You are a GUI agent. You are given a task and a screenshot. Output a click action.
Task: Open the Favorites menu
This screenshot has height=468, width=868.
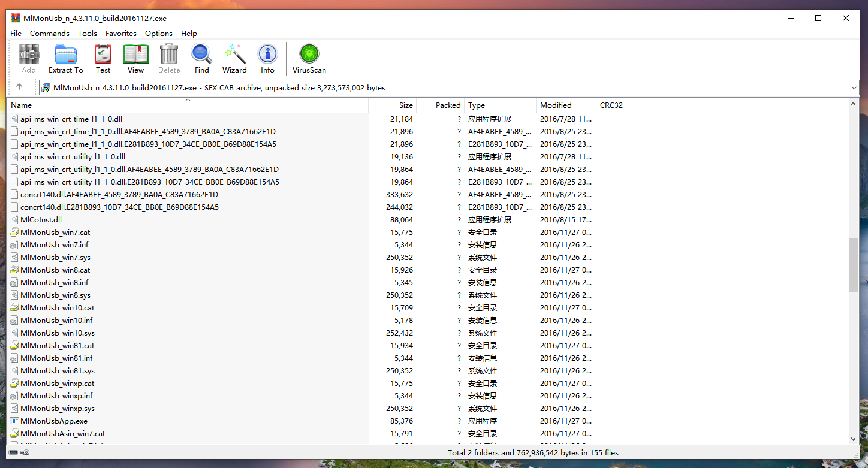[121, 34]
